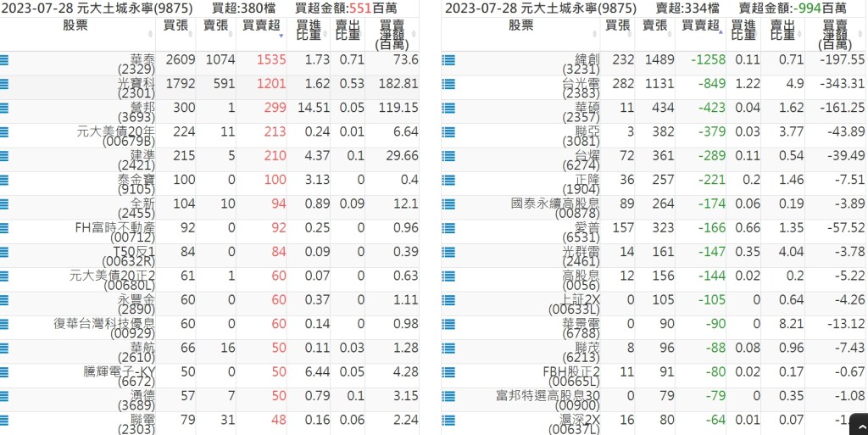Click list icon for 正隆 (1904) row
This screenshot has width=868, height=435.
(x=448, y=180)
